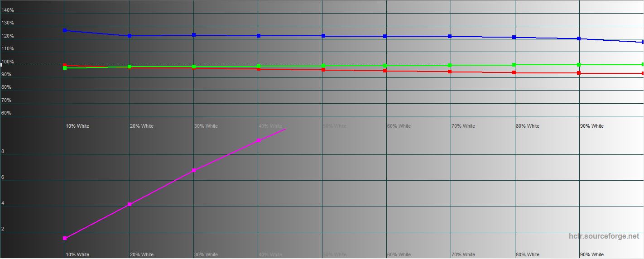Select the magenta data point at 10% White
644x259 pixels.
click(65, 238)
